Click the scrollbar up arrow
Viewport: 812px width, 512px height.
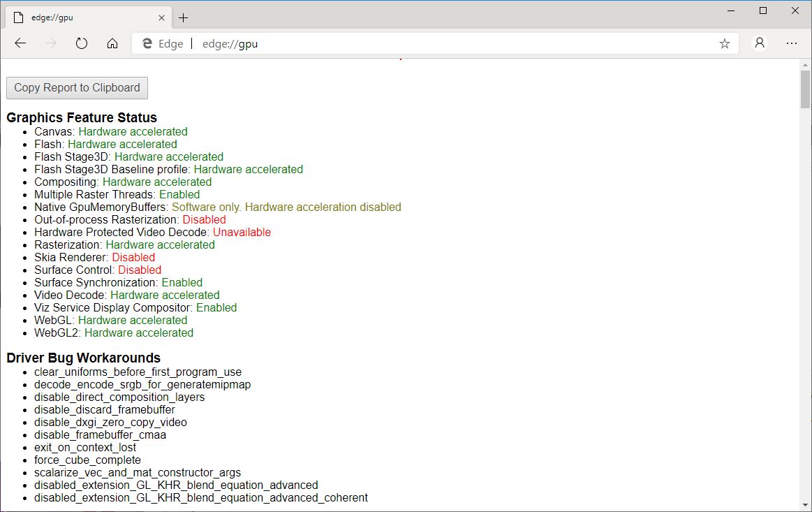[806, 64]
